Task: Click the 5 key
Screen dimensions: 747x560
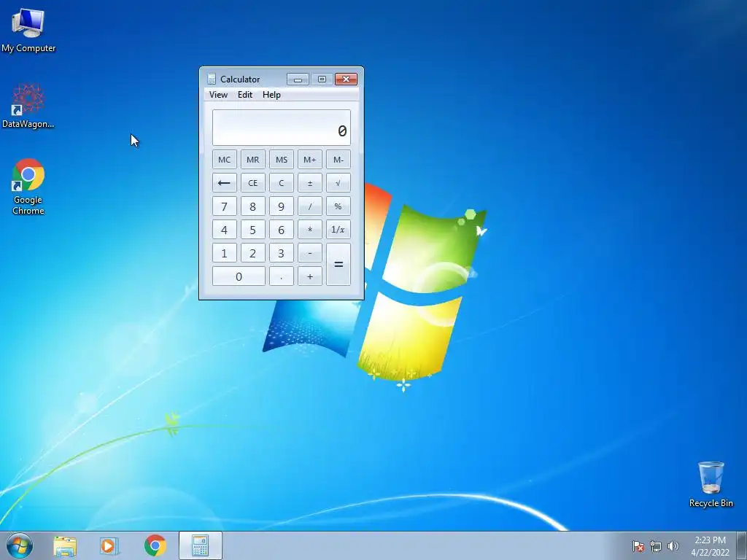Action: tap(253, 230)
